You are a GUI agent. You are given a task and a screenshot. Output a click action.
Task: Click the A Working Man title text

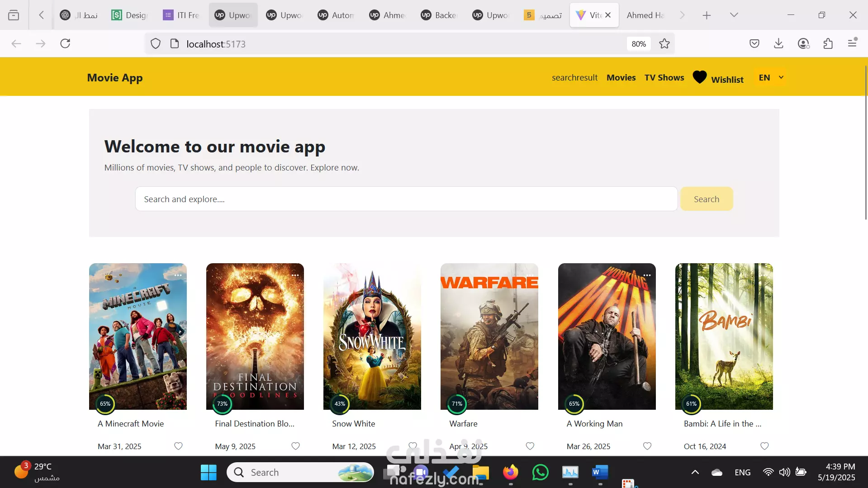(x=595, y=424)
